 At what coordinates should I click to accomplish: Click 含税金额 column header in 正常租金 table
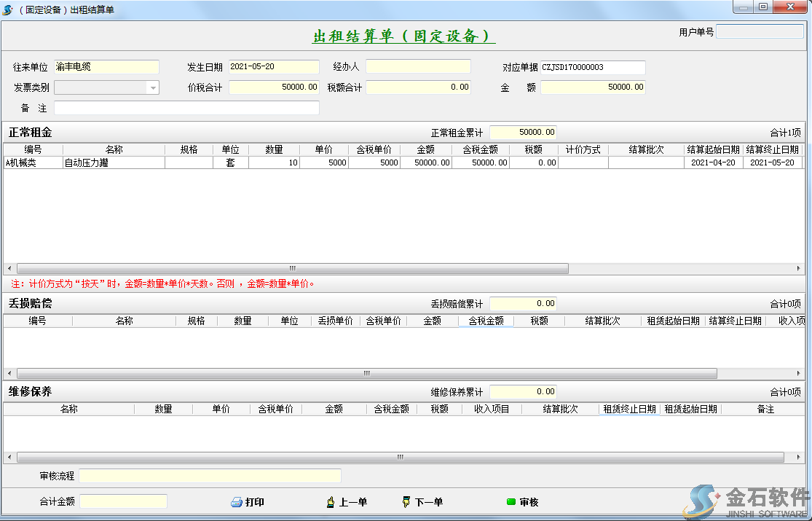click(x=480, y=149)
